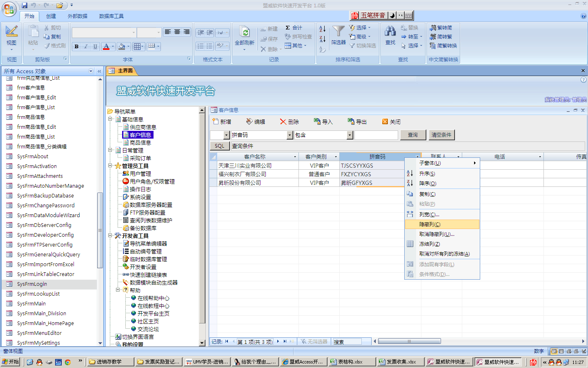Open the 包含 condition dropdown
Viewport: 588px width, 368px height.
click(x=350, y=135)
